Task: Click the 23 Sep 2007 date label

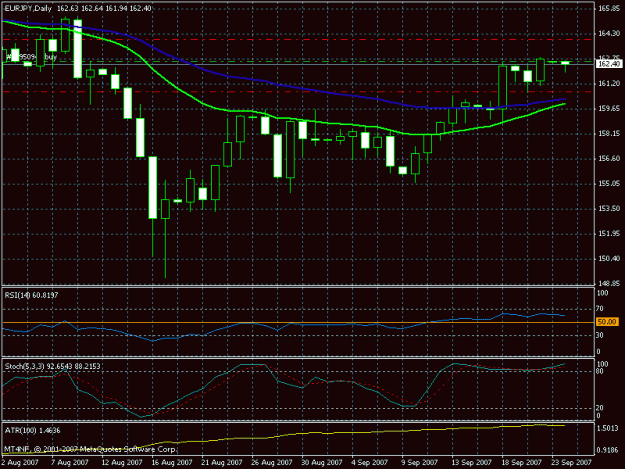Action: (571, 462)
